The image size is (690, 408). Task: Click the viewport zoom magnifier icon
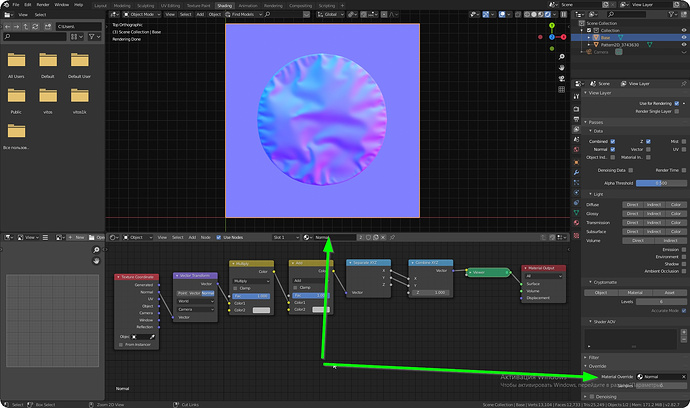(562, 57)
